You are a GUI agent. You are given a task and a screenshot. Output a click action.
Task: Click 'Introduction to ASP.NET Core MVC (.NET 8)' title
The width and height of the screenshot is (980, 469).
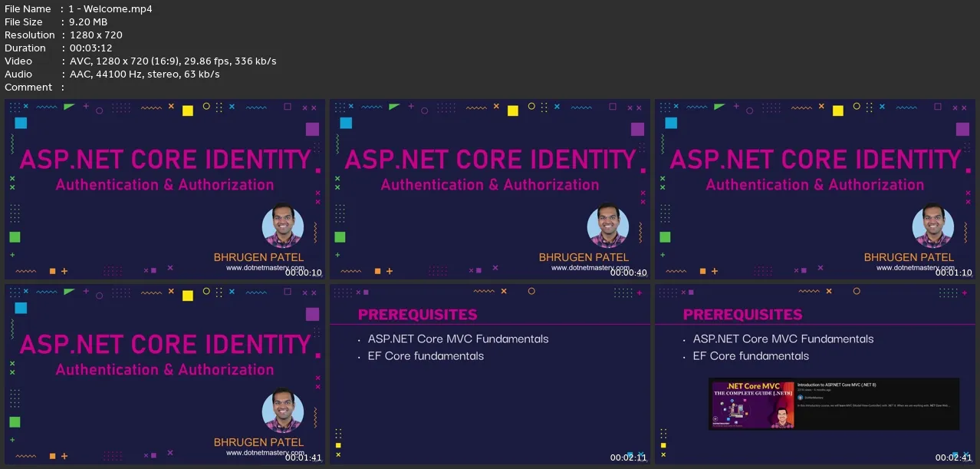click(x=837, y=385)
